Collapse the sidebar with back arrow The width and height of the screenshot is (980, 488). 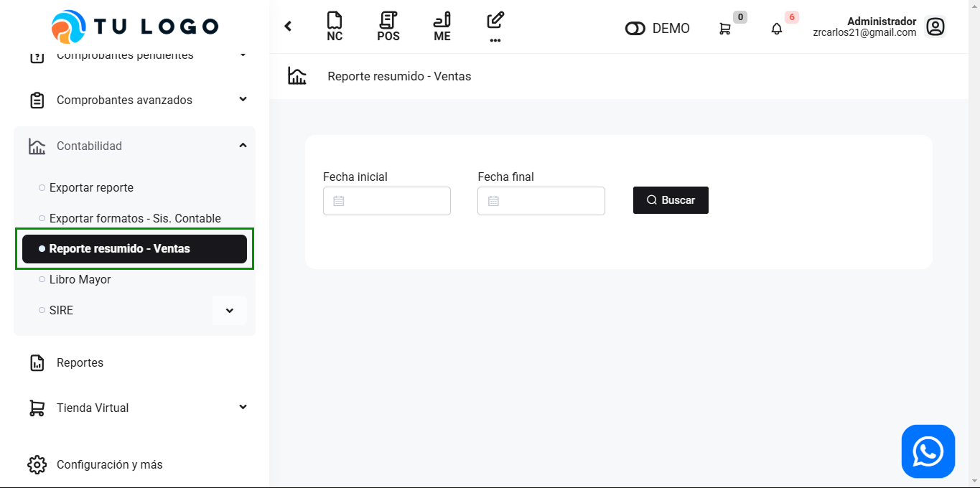tap(288, 27)
